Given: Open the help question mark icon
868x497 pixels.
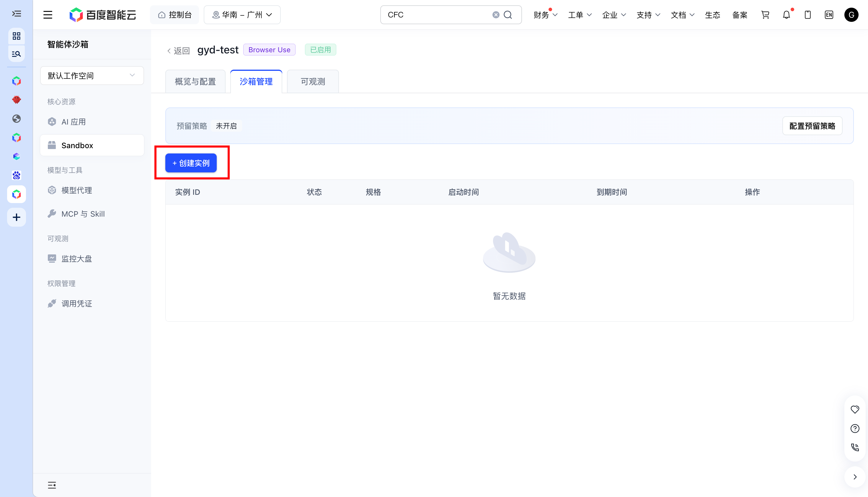Looking at the screenshot, I should click(x=855, y=429).
